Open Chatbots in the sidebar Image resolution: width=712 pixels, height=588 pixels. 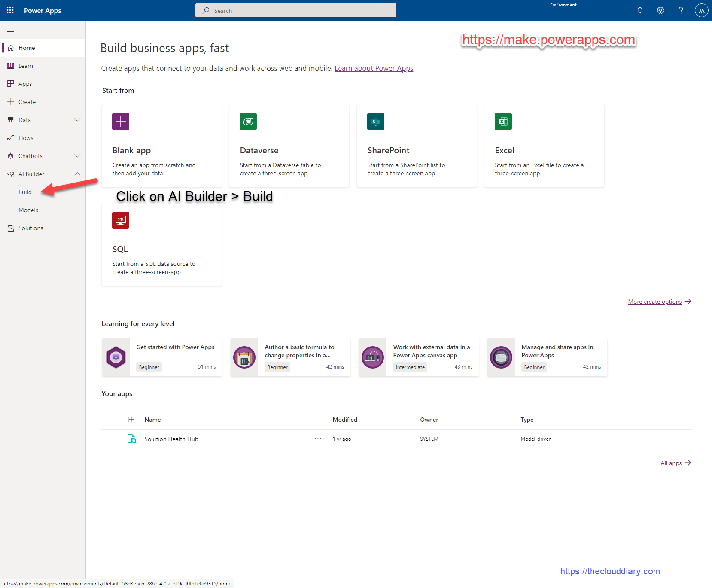(30, 156)
